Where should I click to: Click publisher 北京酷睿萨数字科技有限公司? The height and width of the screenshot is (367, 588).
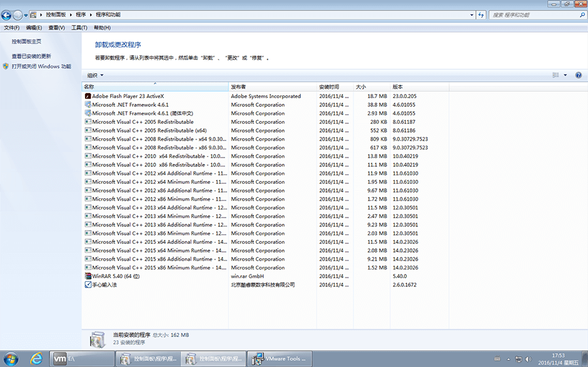coord(263,285)
